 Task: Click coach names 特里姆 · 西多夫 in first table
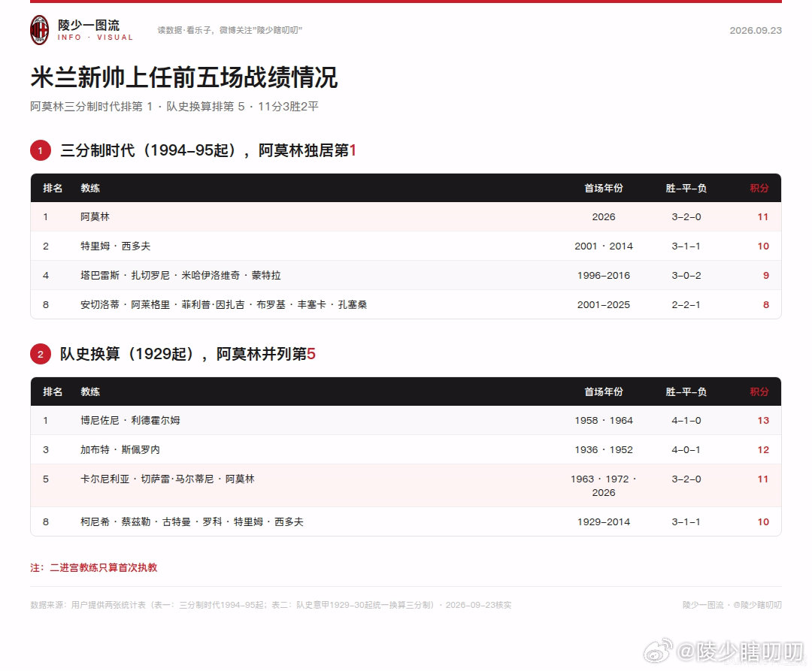pyautogui.click(x=115, y=246)
